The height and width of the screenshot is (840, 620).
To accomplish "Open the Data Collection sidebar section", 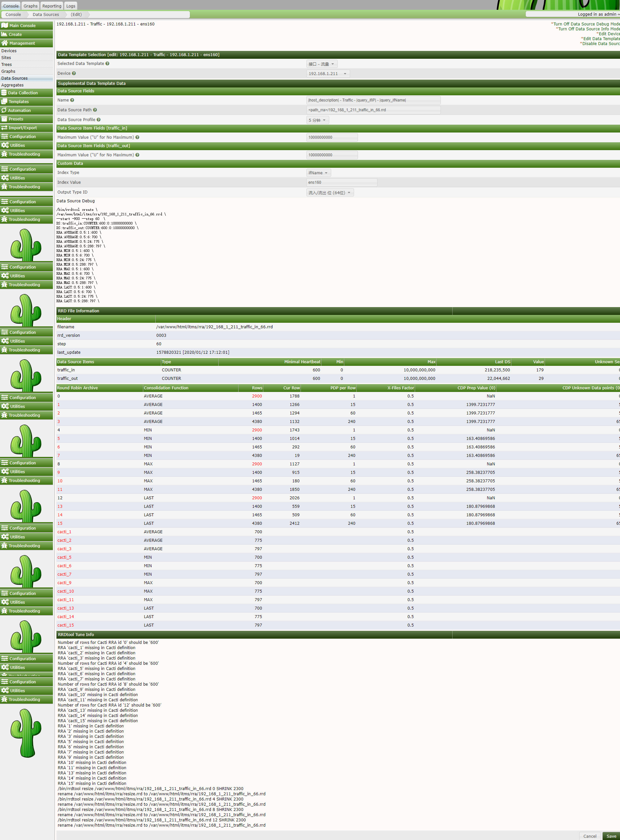I will click(x=26, y=93).
